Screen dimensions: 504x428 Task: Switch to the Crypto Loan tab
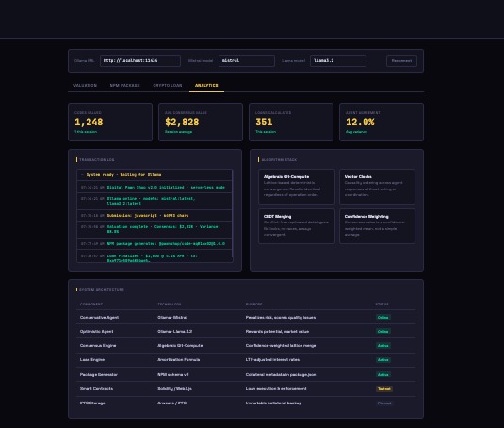[x=168, y=85]
